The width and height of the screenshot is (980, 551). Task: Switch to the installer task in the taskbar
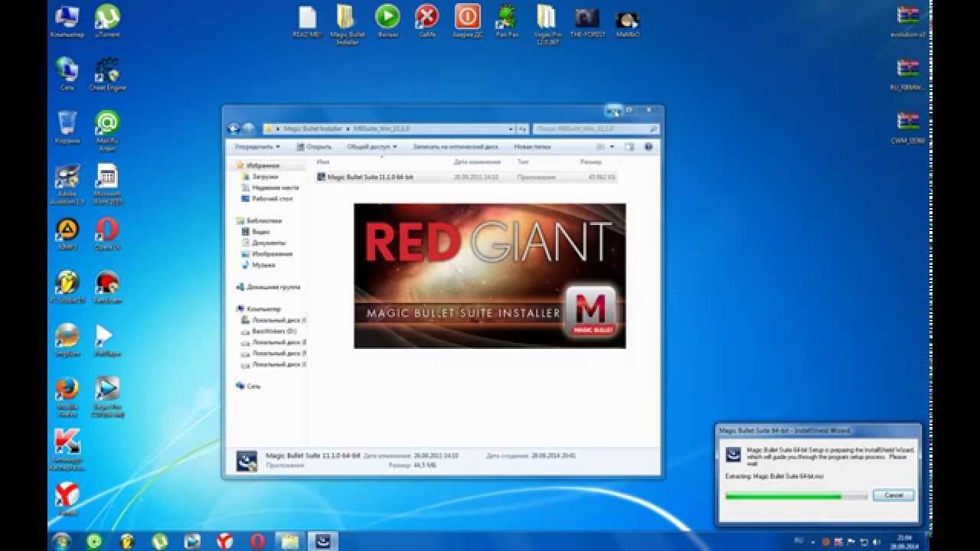point(323,541)
